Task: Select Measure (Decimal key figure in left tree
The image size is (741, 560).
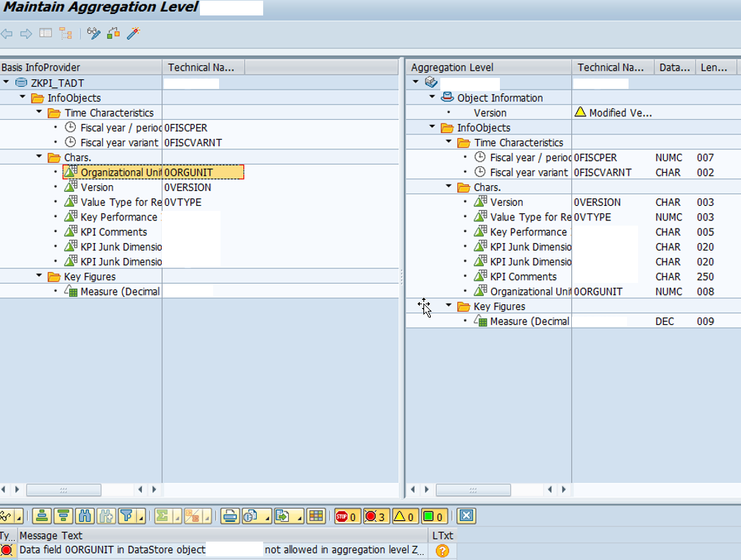Action: 120,292
